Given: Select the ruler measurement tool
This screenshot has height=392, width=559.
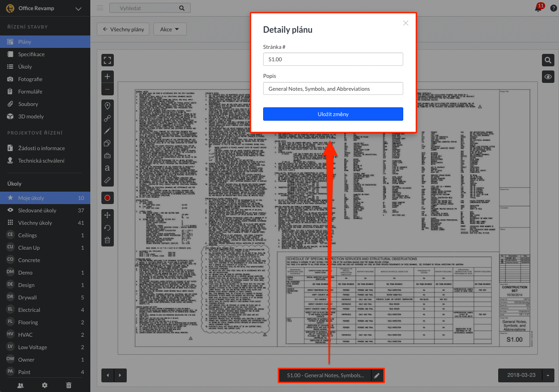Looking at the screenshot, I should 107,180.
